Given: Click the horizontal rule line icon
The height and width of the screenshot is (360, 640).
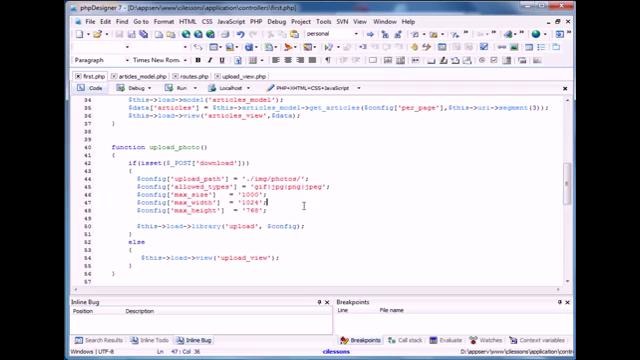Looking at the screenshot, I should coord(502,47).
